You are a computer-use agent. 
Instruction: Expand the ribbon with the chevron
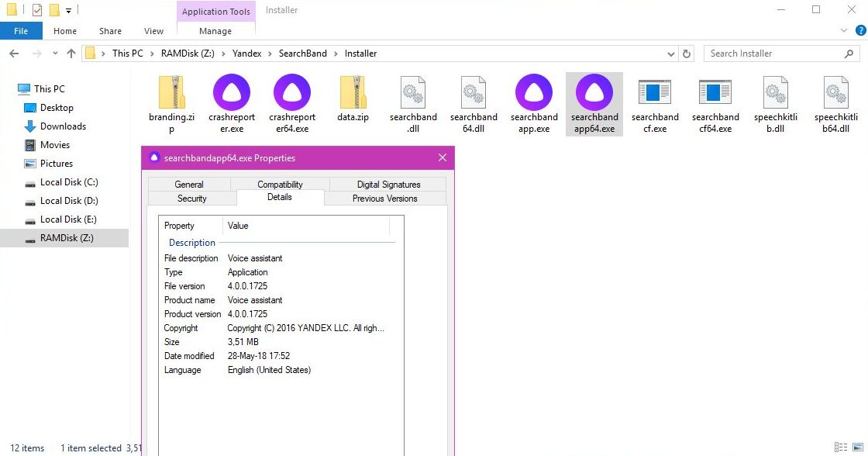click(x=844, y=30)
